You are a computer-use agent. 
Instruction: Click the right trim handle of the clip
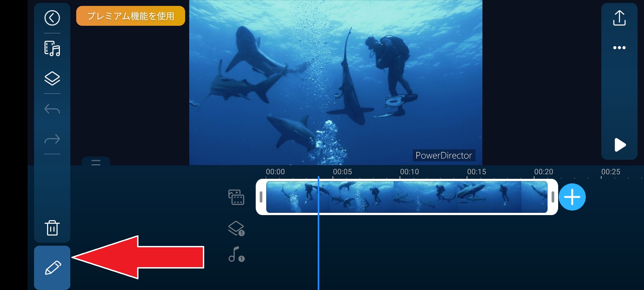point(553,197)
